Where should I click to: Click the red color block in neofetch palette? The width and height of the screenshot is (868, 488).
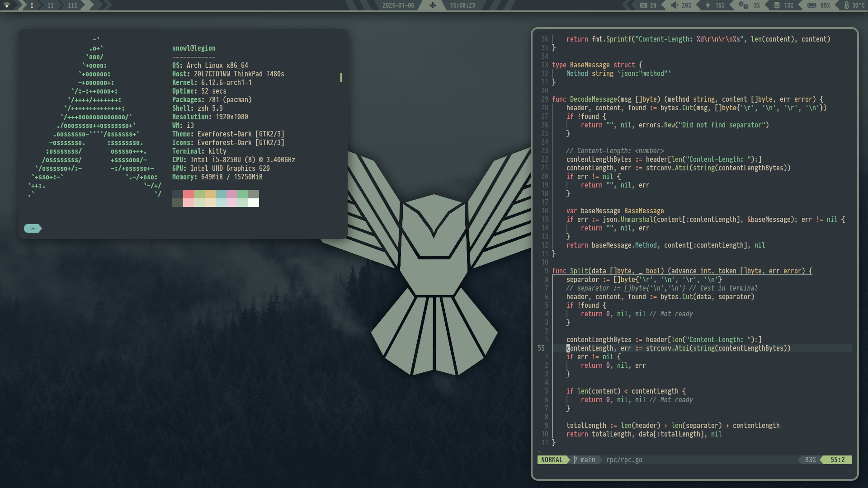[x=189, y=194]
